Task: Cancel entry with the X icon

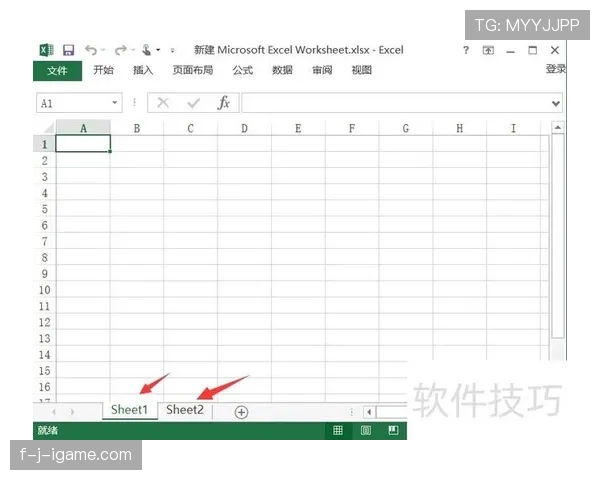Action: [x=163, y=103]
